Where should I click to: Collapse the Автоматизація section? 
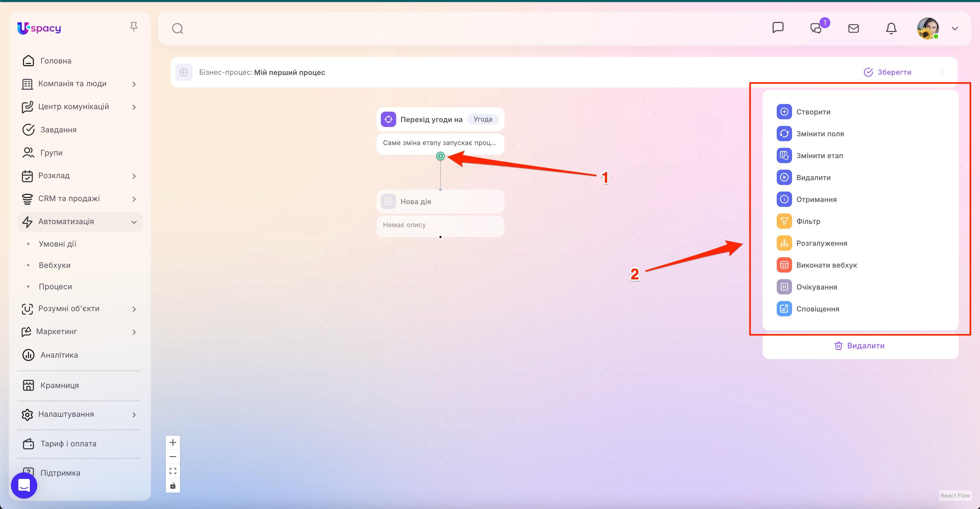point(133,222)
